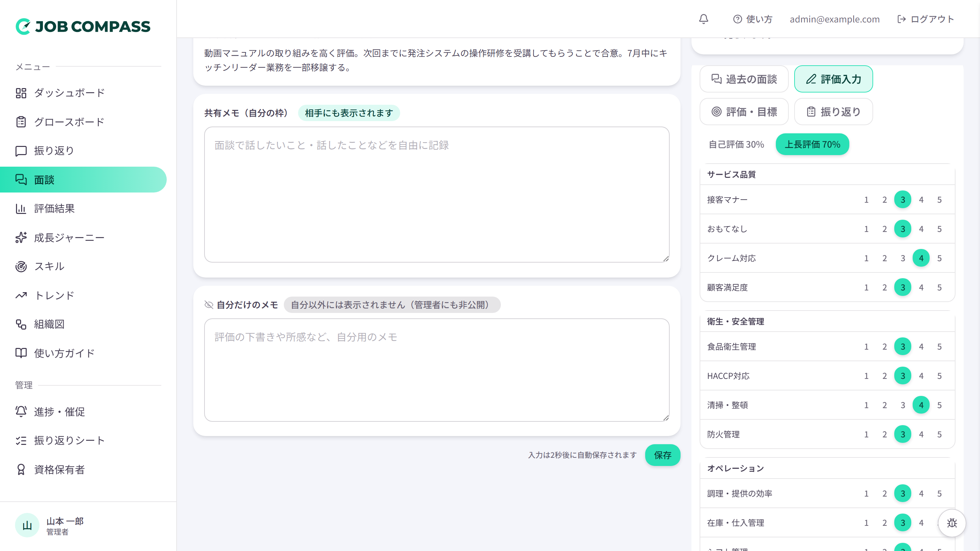
Task: Click the bug report floating button
Action: click(952, 523)
